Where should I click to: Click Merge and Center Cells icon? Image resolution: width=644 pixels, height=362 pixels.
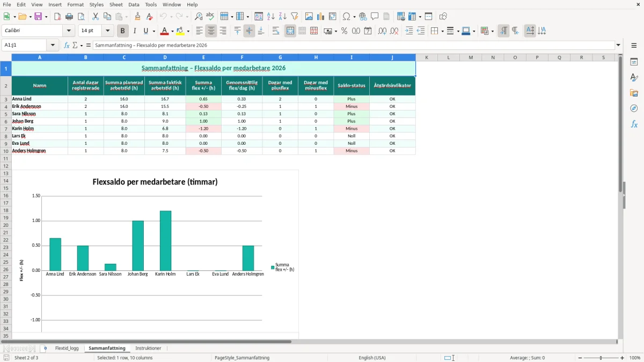coord(290,31)
